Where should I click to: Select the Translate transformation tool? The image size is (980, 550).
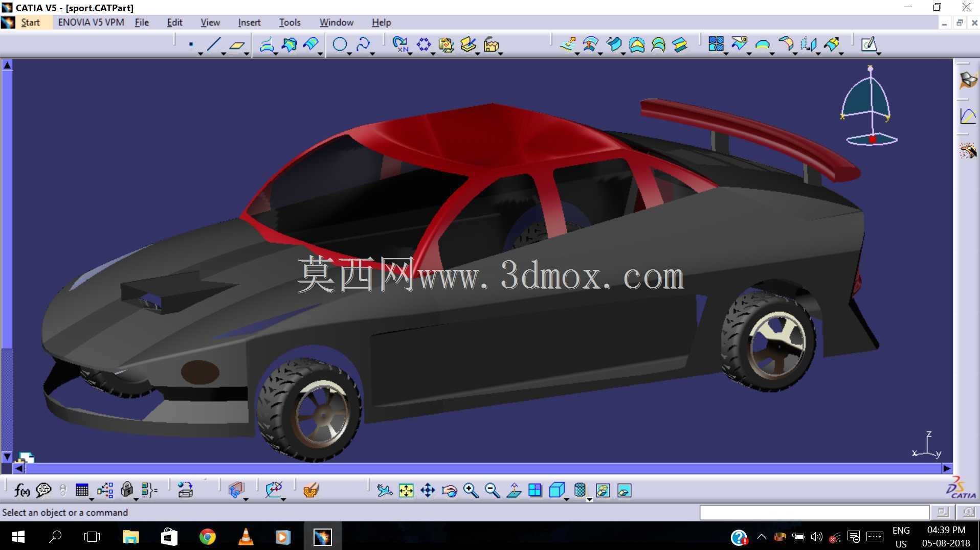809,44
